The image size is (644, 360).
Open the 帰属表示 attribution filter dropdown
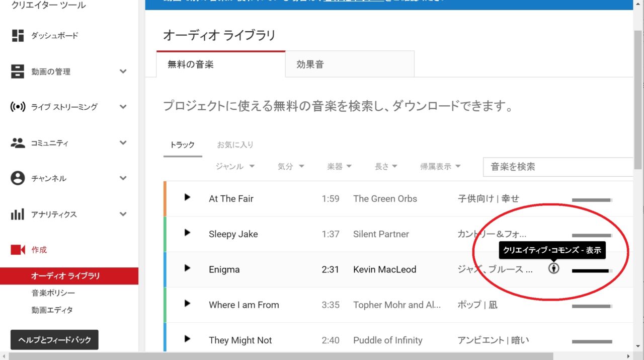(x=440, y=167)
